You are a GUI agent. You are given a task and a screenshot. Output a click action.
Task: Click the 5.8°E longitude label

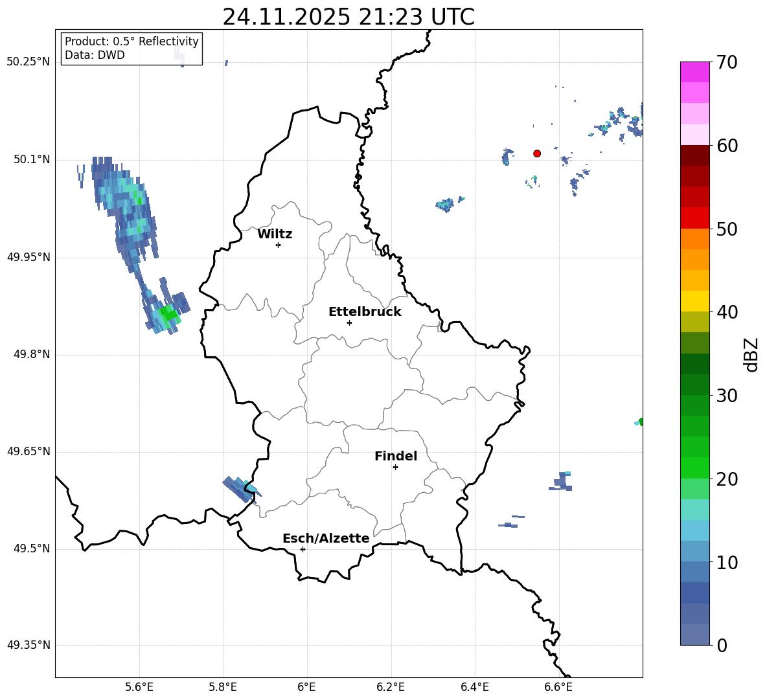[223, 687]
